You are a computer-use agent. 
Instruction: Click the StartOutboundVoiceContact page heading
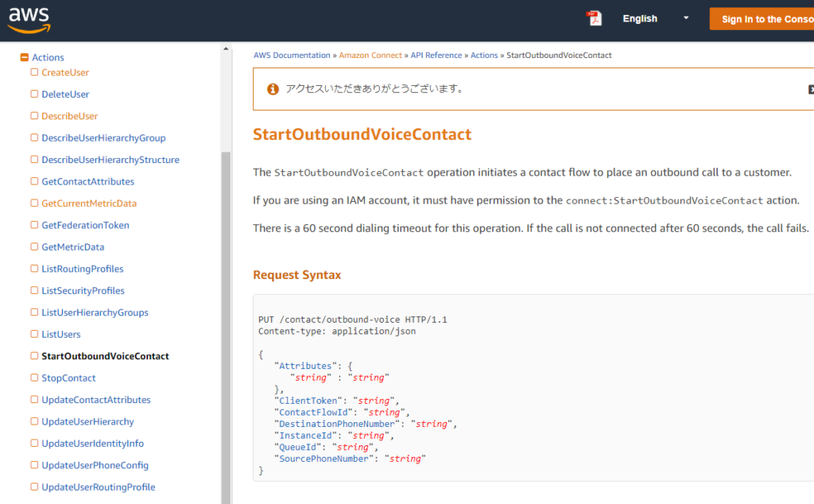coord(362,134)
